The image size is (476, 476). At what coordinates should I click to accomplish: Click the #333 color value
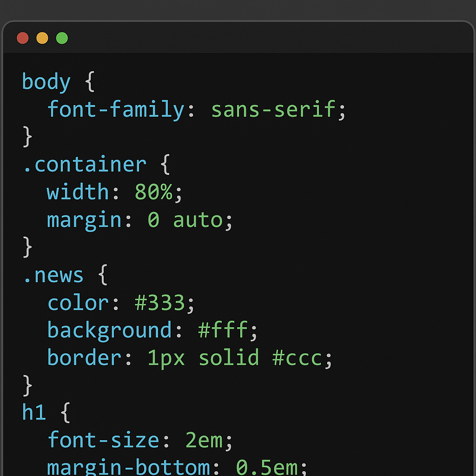160,303
